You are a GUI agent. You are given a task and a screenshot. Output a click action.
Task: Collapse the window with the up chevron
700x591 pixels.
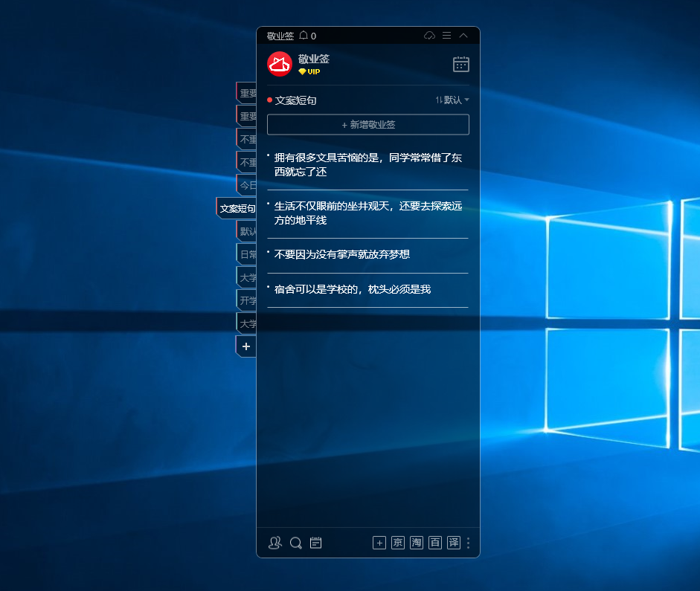[463, 36]
